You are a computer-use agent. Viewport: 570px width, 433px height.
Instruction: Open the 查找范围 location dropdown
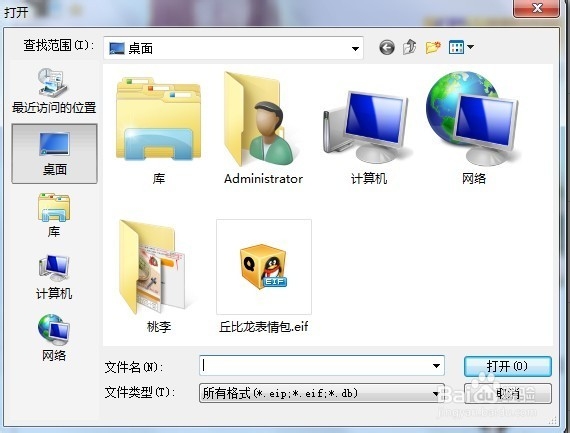tap(233, 48)
